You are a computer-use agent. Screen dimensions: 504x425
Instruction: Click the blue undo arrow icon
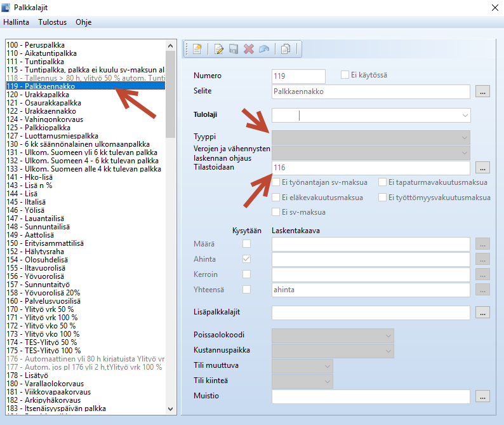click(264, 49)
